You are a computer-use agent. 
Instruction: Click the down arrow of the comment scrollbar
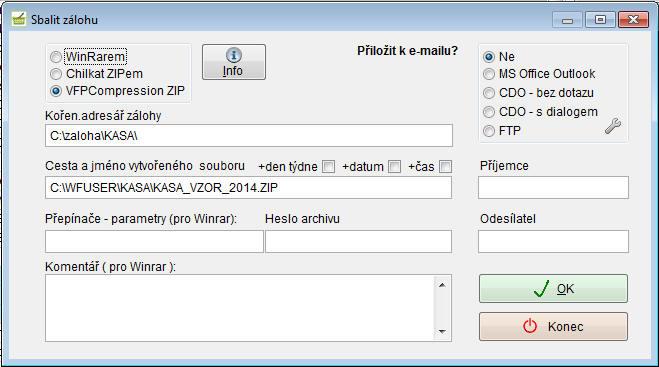click(442, 331)
